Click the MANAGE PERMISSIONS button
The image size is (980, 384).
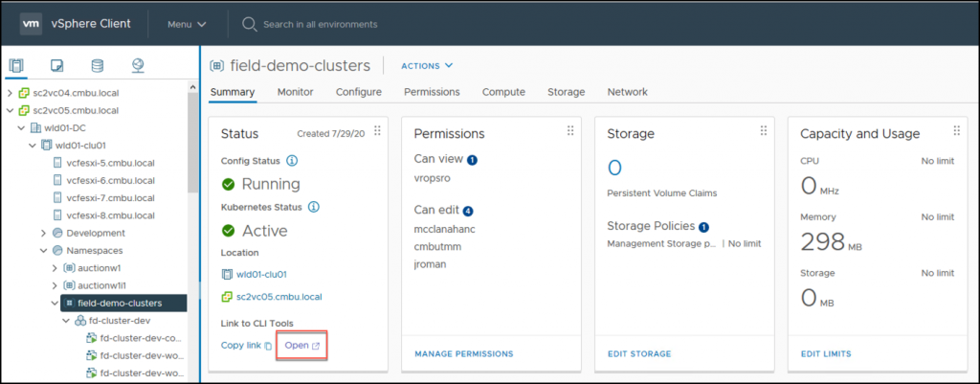click(x=463, y=354)
